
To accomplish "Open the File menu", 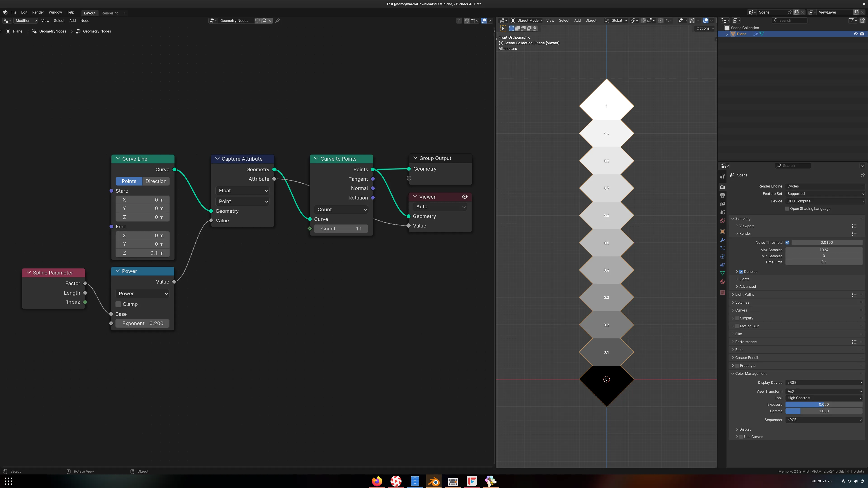I will tap(14, 12).
